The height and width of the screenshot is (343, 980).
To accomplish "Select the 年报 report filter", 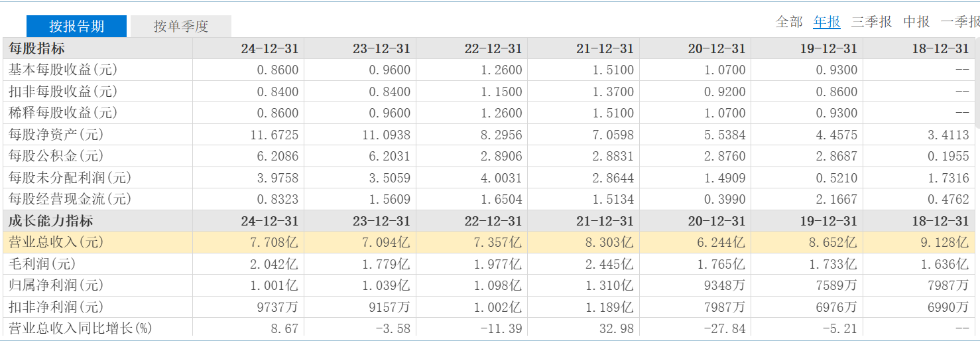I will (x=827, y=22).
